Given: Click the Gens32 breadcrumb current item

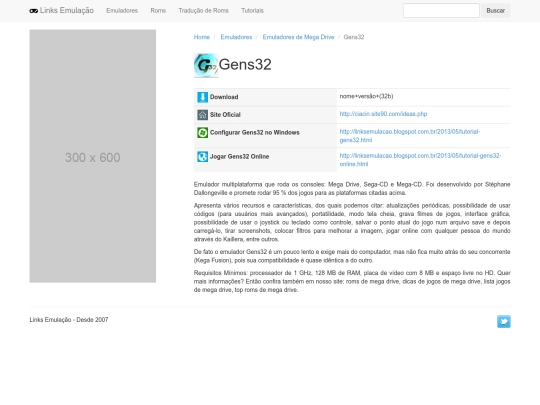Looking at the screenshot, I should (354, 37).
